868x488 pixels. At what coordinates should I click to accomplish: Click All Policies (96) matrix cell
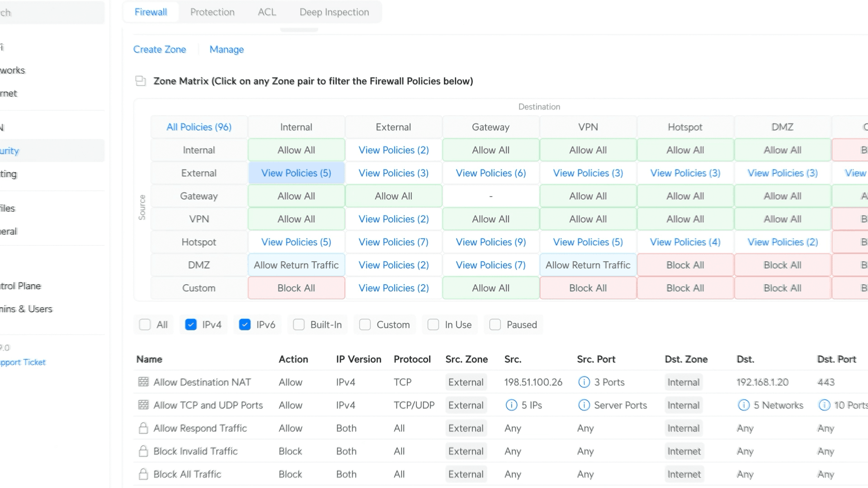199,127
